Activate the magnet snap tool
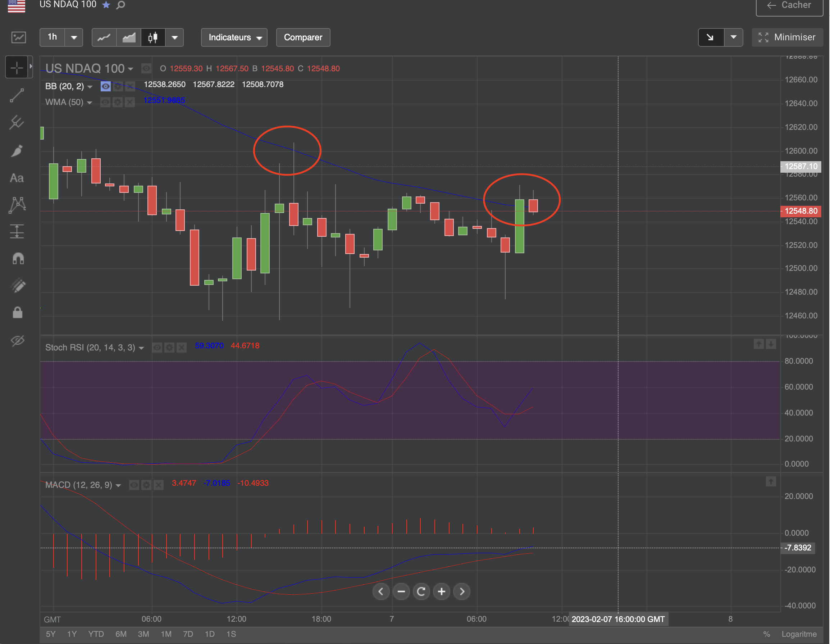This screenshot has width=830, height=644. point(18,259)
